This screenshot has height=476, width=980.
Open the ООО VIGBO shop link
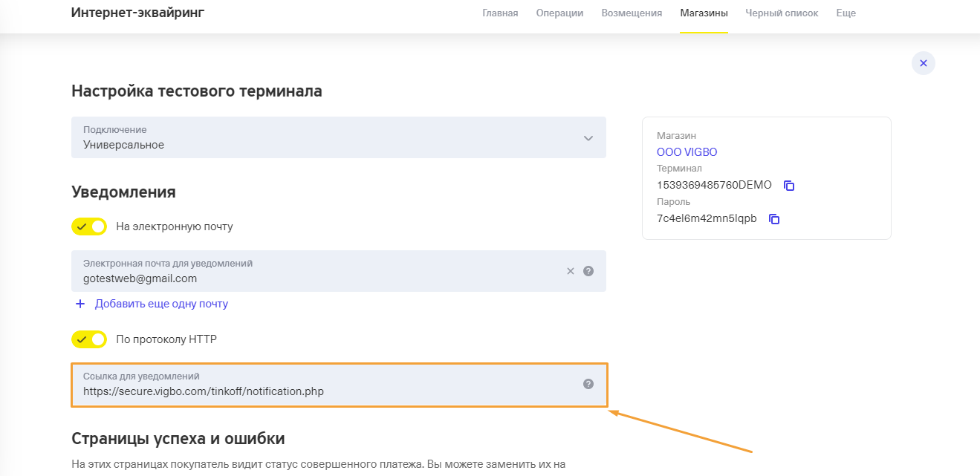[687, 152]
